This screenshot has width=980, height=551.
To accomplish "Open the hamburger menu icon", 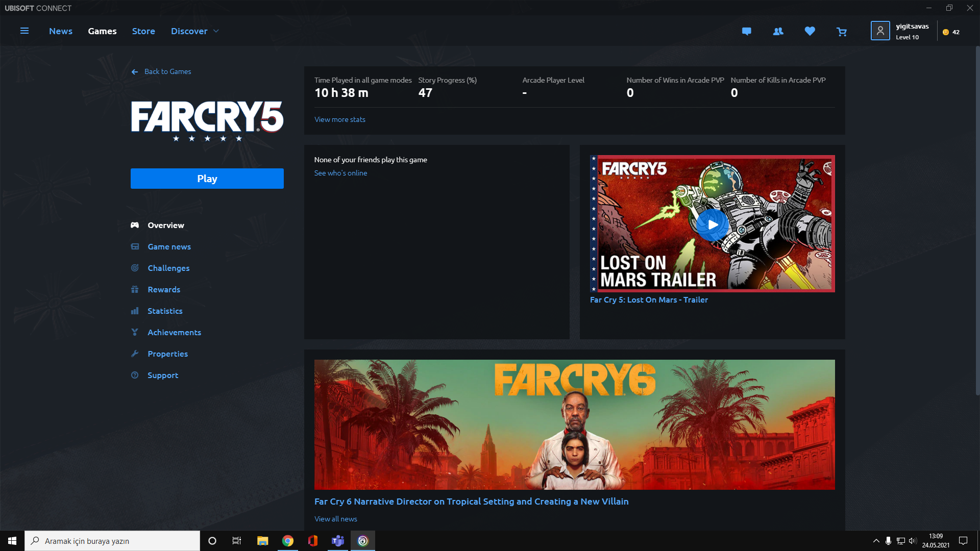I will [x=24, y=31].
